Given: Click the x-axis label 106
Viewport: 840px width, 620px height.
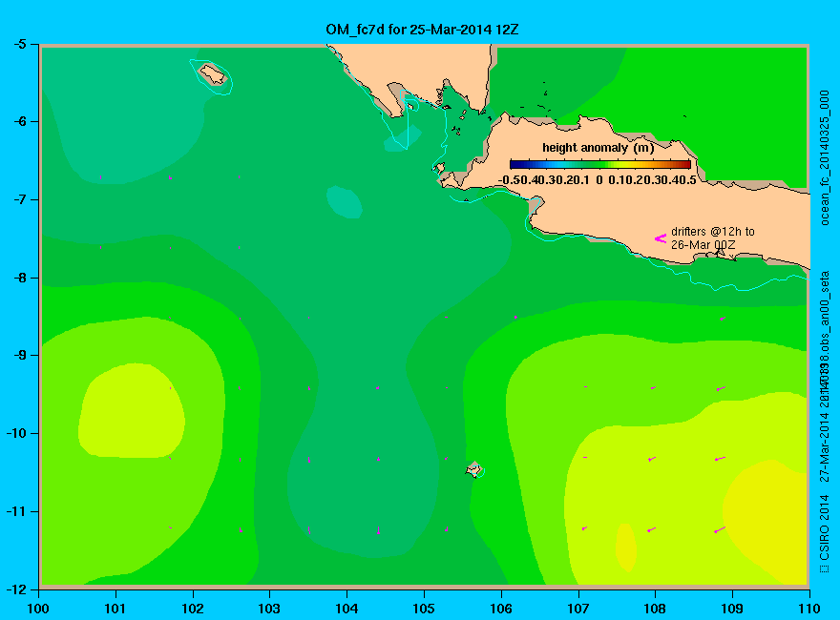Looking at the screenshot, I should click(501, 609).
